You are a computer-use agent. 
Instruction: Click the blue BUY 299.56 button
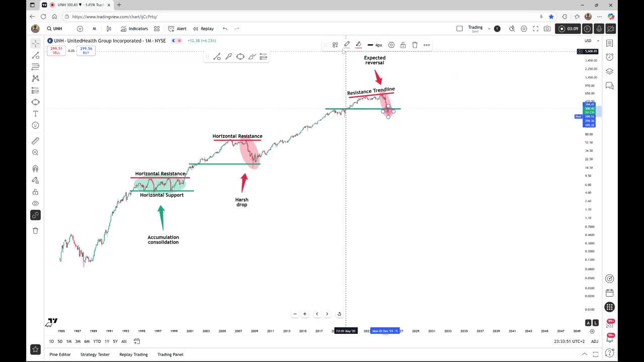(x=86, y=50)
